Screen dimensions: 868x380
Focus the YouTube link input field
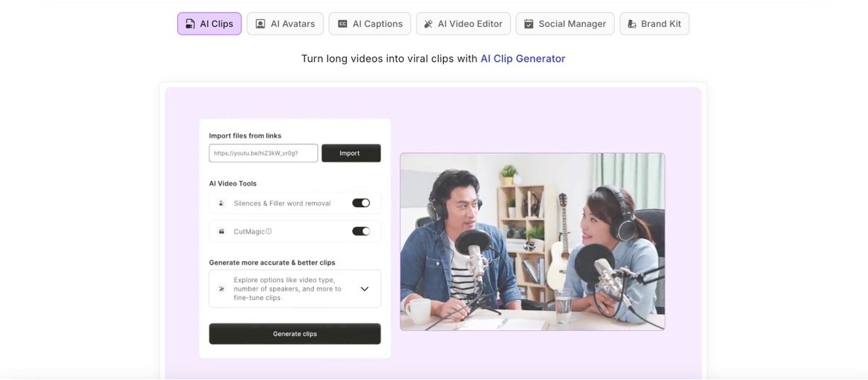263,153
